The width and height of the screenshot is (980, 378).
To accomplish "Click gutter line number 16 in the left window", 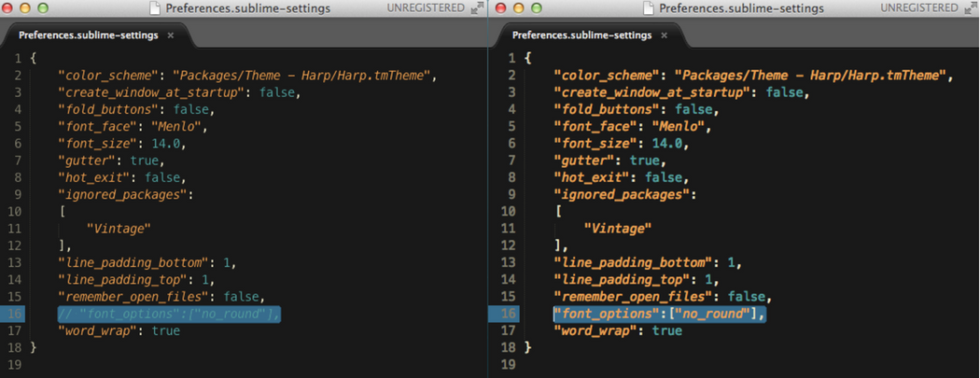I will [x=15, y=314].
